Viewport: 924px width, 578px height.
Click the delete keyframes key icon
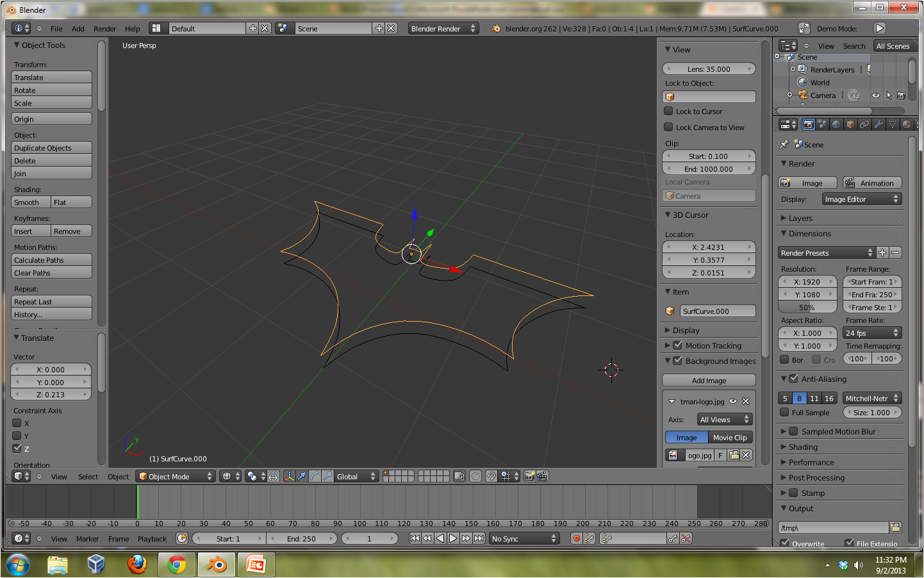[686, 538]
